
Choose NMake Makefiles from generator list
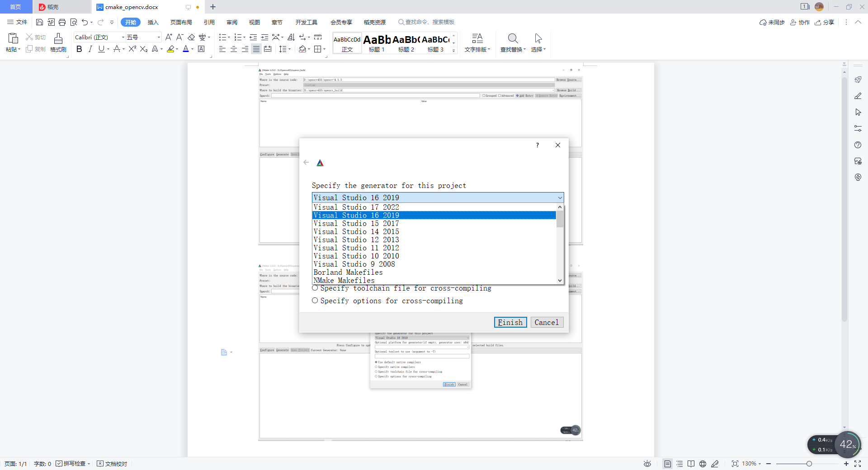pyautogui.click(x=434, y=280)
